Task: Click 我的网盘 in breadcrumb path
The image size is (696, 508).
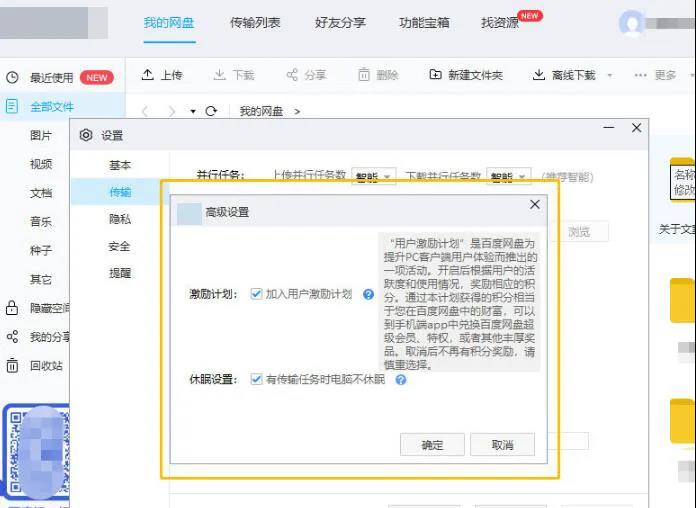Action: (261, 111)
